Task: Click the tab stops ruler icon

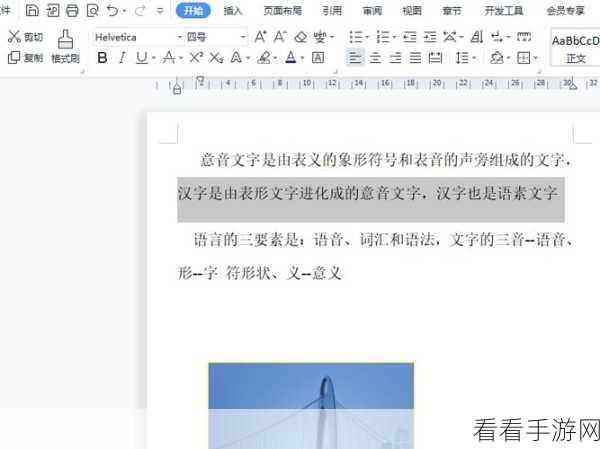Action: [x=524, y=37]
